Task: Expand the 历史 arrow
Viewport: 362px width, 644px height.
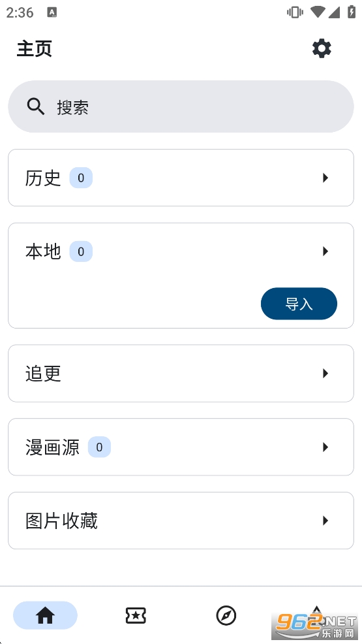Action: [x=325, y=178]
